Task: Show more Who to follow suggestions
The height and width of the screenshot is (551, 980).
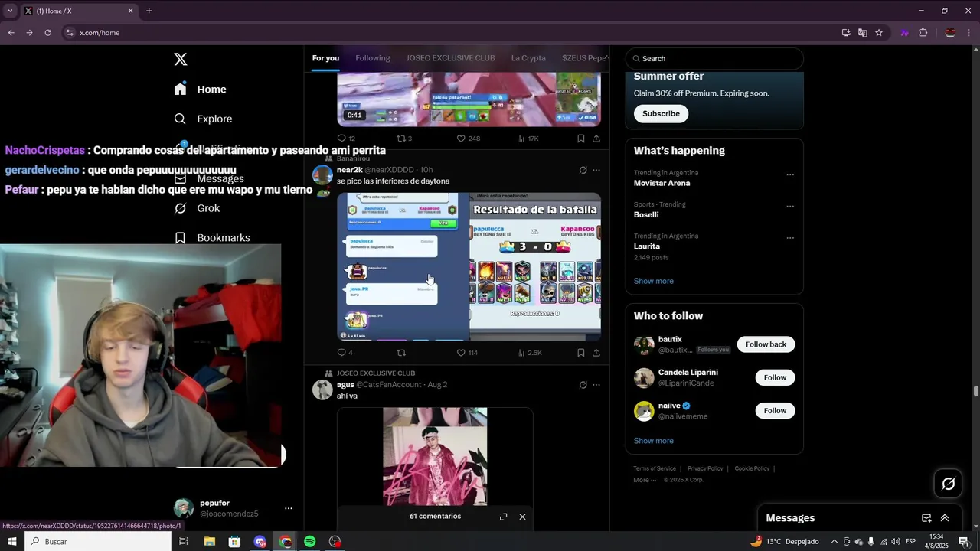Action: 653,441
